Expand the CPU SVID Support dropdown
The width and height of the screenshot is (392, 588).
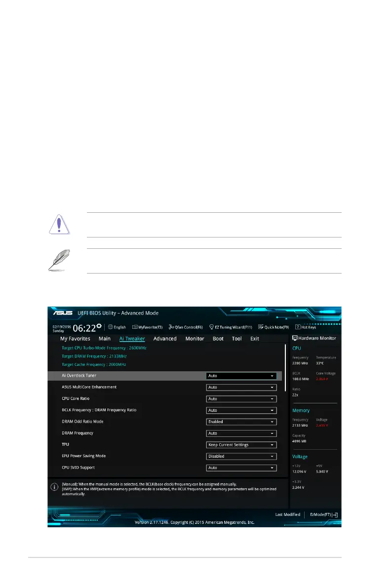click(241, 468)
